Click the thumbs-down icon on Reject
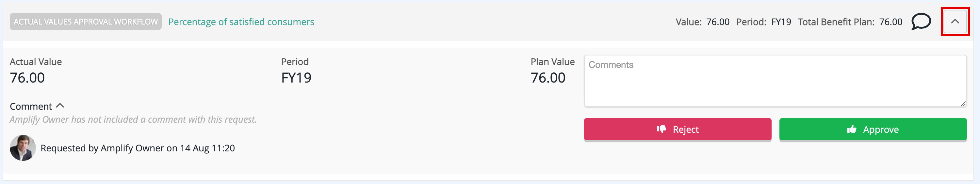Viewport: 980px width, 184px height. pyautogui.click(x=661, y=129)
